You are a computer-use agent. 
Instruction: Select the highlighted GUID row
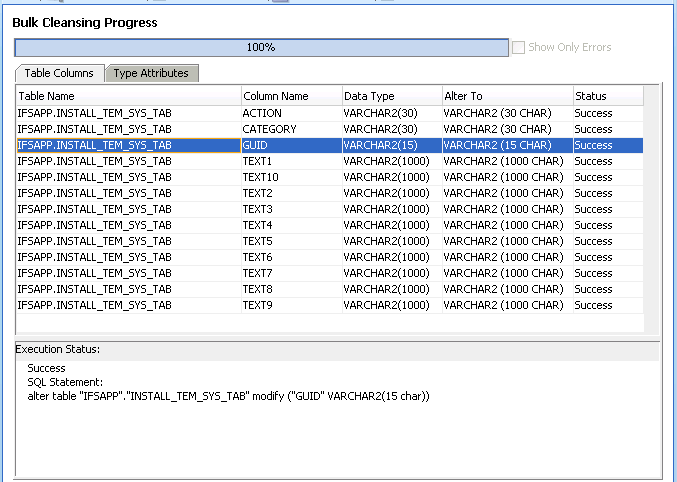(254, 145)
